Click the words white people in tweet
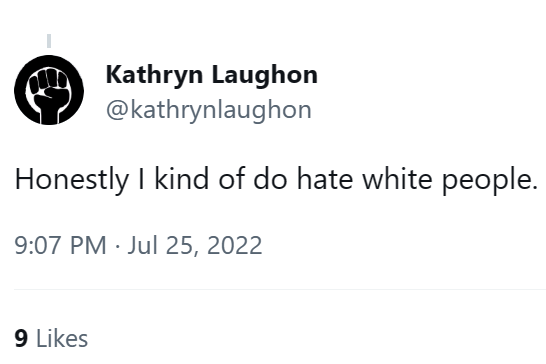Viewport: 546px width, 364px height. coord(450,180)
